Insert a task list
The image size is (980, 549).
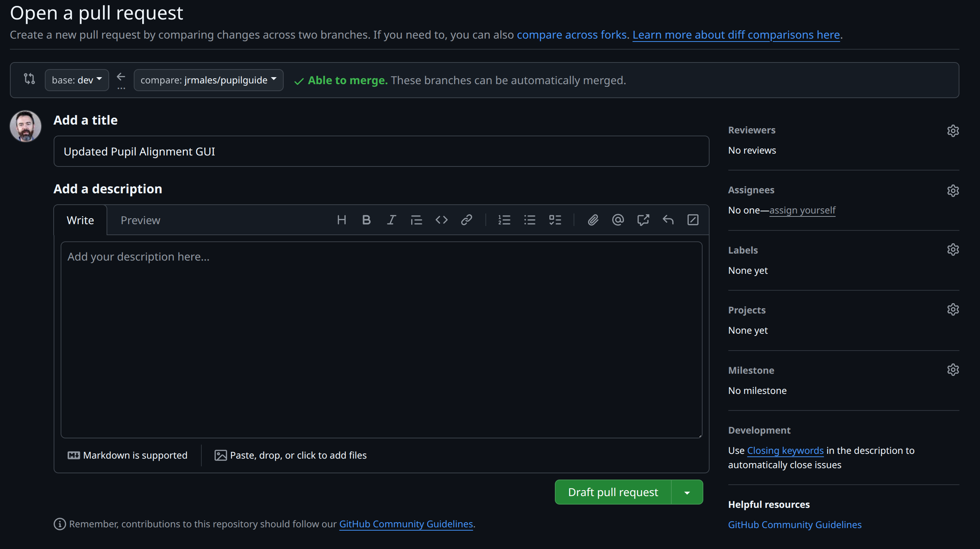(555, 220)
